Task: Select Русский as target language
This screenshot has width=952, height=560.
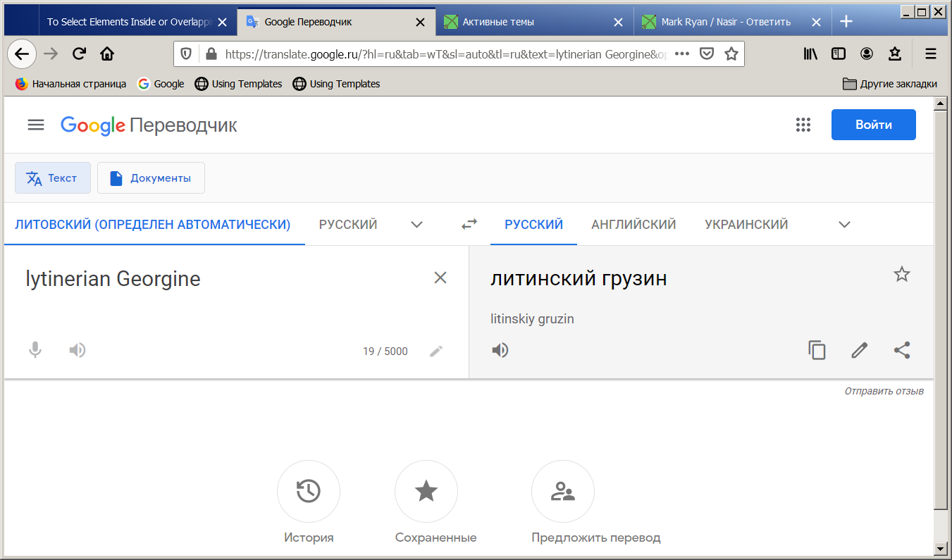Action: pos(534,225)
